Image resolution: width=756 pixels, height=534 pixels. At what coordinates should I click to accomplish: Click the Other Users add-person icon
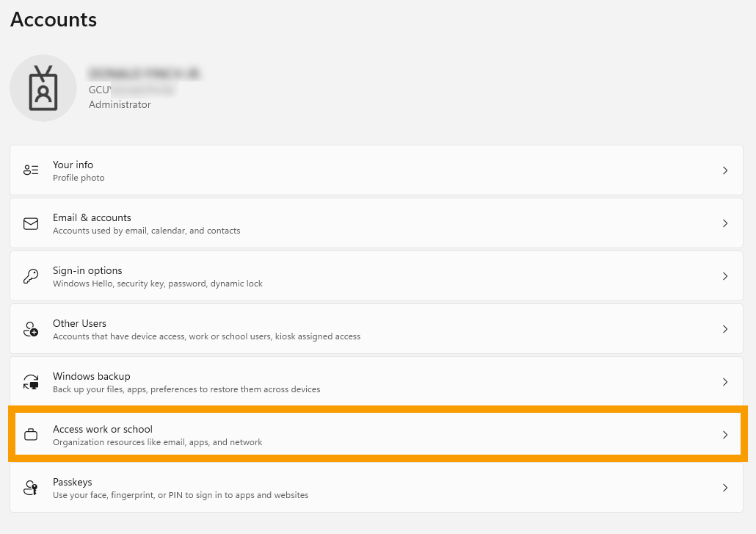coord(31,329)
